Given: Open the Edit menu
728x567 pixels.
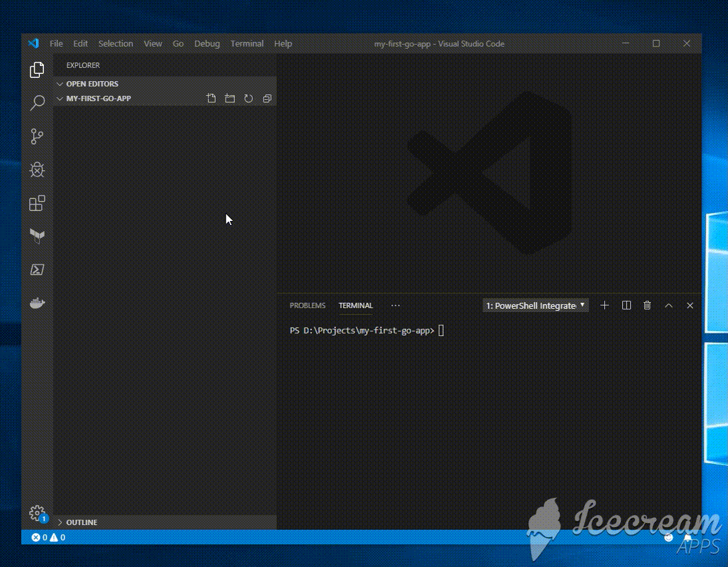Looking at the screenshot, I should point(81,44).
